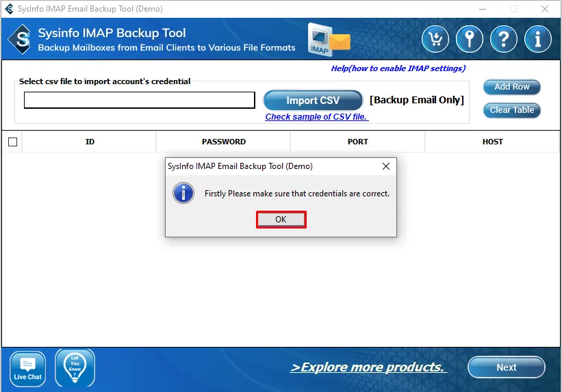
Task: Open Help how to enable IMAP settings
Action: (398, 68)
